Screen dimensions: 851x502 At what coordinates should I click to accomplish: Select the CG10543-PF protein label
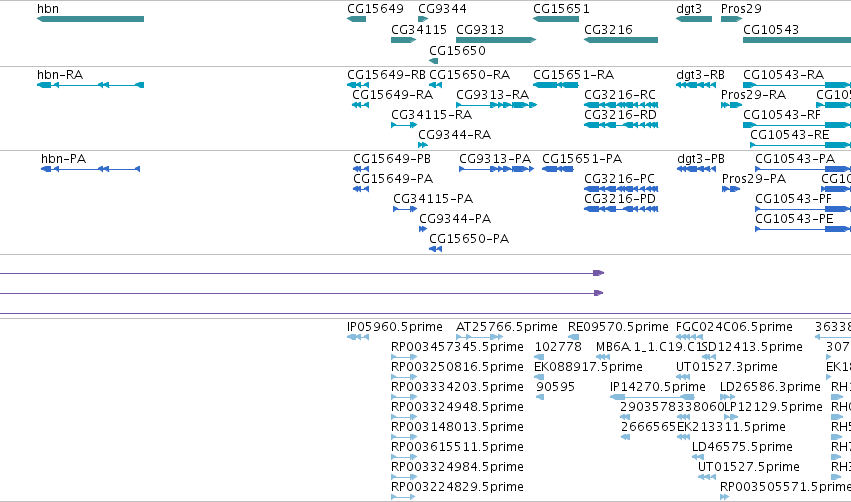click(793, 199)
